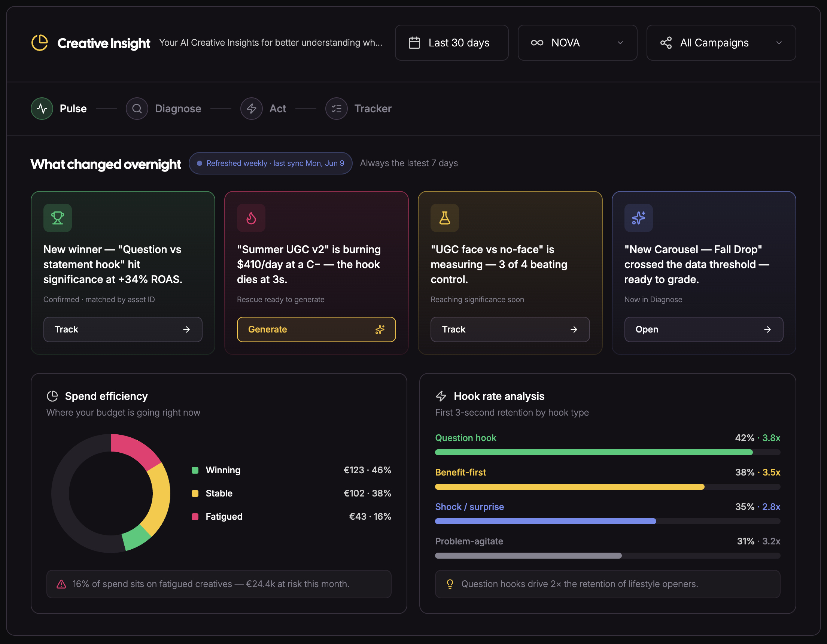
Task: Click the Spend efficiency pie chart icon
Action: point(52,396)
